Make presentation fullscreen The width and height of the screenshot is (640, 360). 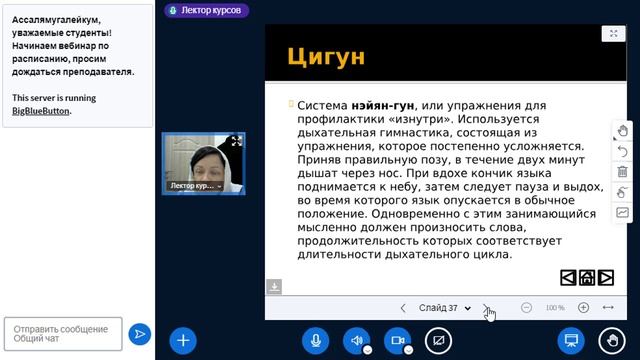(613, 33)
